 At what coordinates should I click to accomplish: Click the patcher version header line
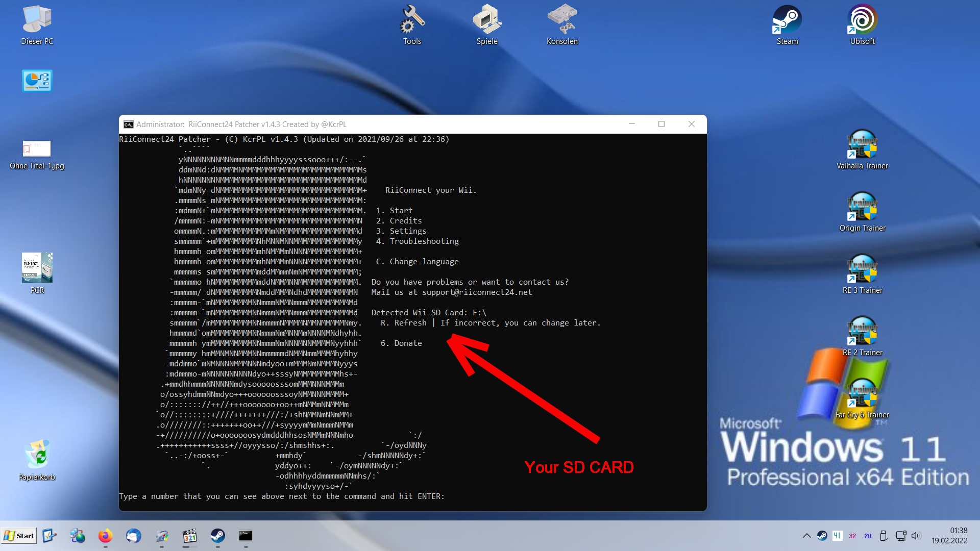pyautogui.click(x=284, y=139)
